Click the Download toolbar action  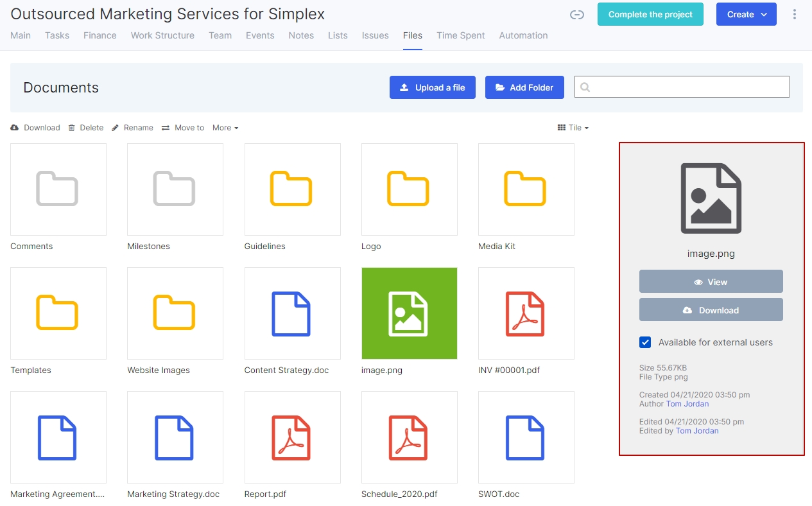point(35,128)
